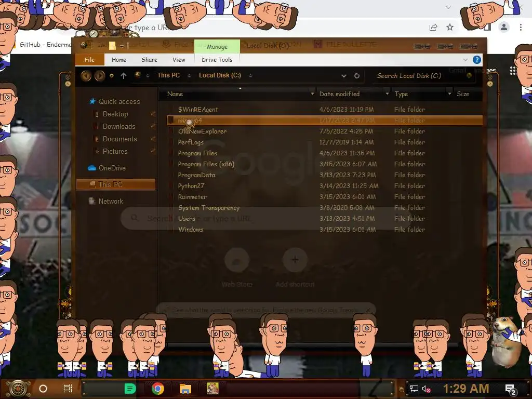Screen dimensions: 532x399
Task: Open Date modified column filter dropdown
Action: [x=387, y=94]
